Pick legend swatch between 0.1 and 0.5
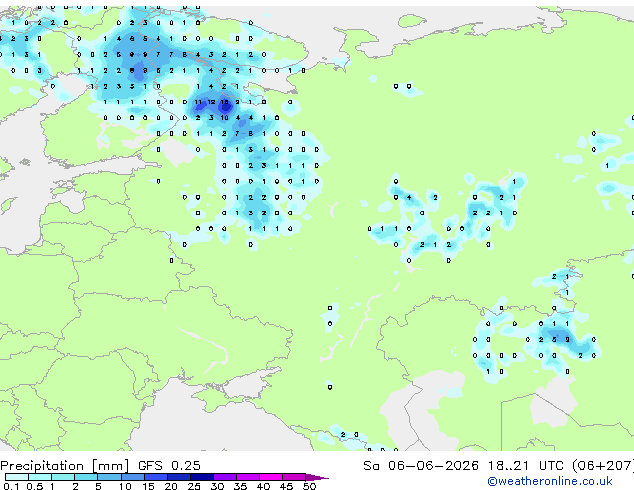634x490 pixels. pyautogui.click(x=17, y=477)
